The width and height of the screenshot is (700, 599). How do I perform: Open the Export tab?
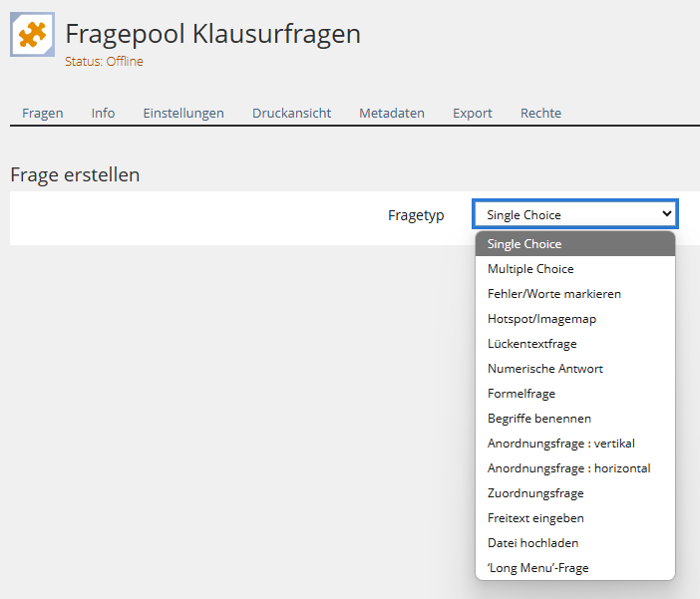pos(473,114)
